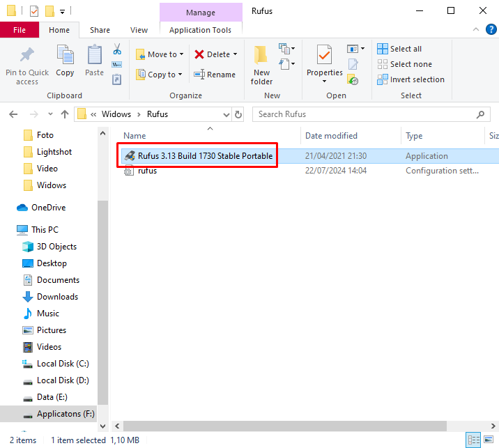Click the search magnifier icon
The image size is (499, 448).
[480, 114]
